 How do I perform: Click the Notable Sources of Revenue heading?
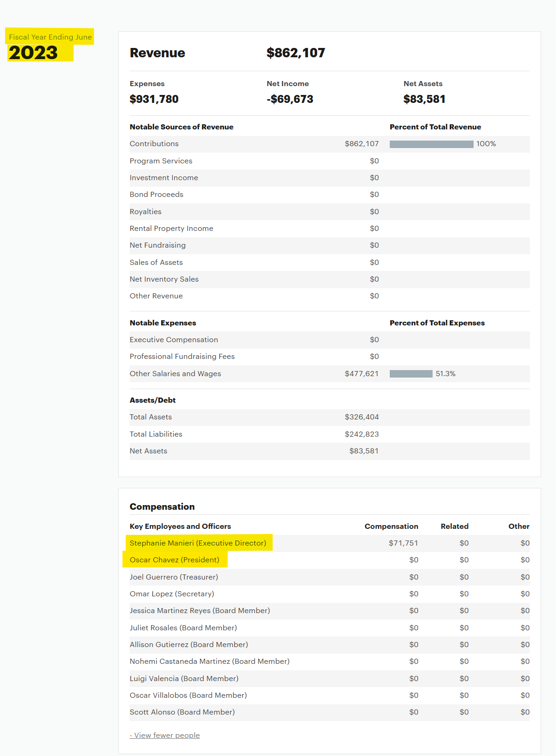[182, 127]
